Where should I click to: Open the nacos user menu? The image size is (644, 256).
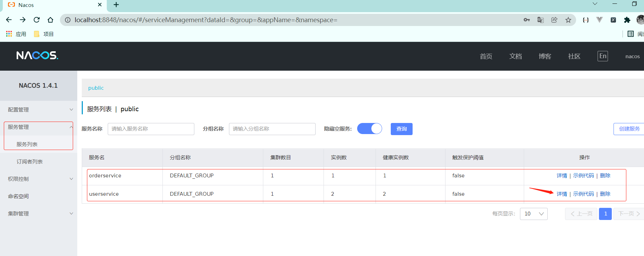633,56
